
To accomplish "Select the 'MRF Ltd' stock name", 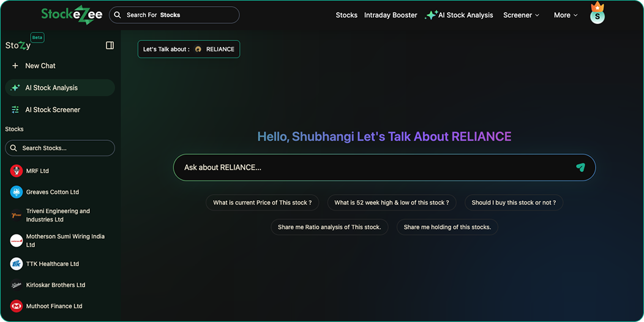I will click(37, 171).
